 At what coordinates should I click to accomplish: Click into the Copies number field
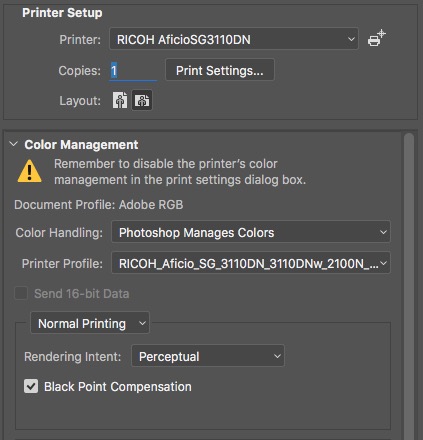133,71
